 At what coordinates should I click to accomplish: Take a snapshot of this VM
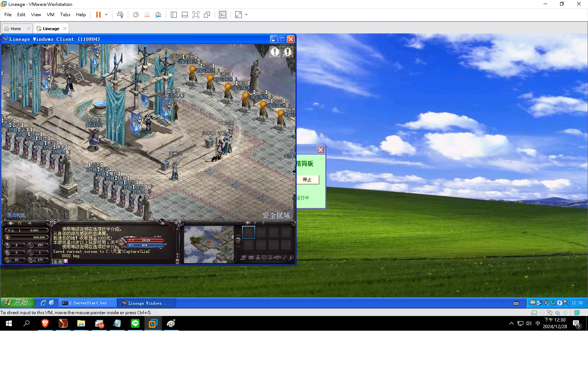point(136,15)
